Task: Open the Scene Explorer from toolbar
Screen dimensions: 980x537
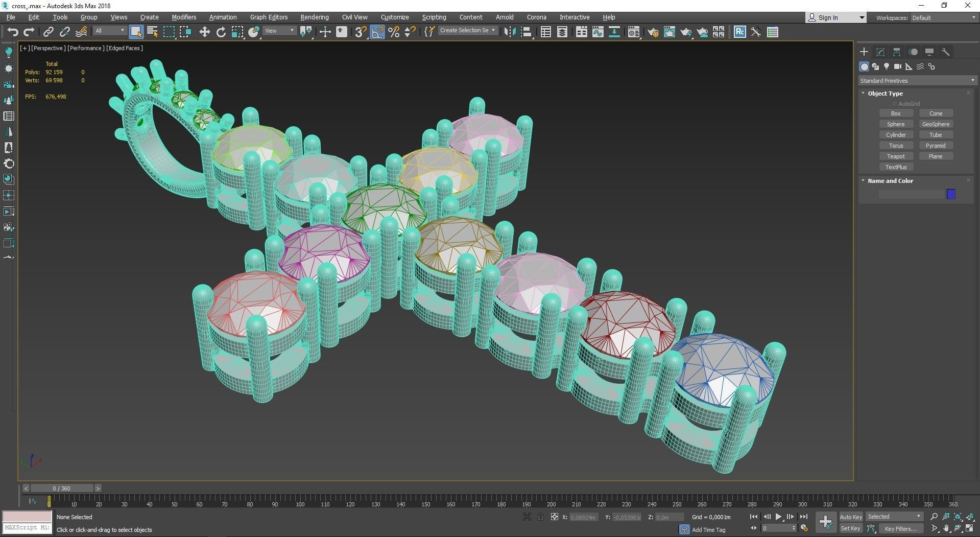Action: tap(545, 32)
